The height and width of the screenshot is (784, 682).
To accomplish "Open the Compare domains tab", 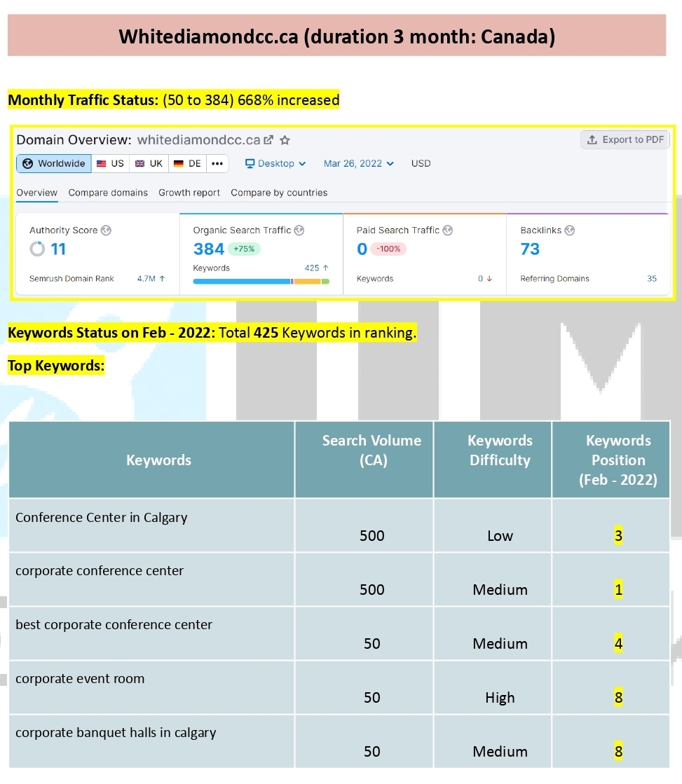I will [108, 193].
